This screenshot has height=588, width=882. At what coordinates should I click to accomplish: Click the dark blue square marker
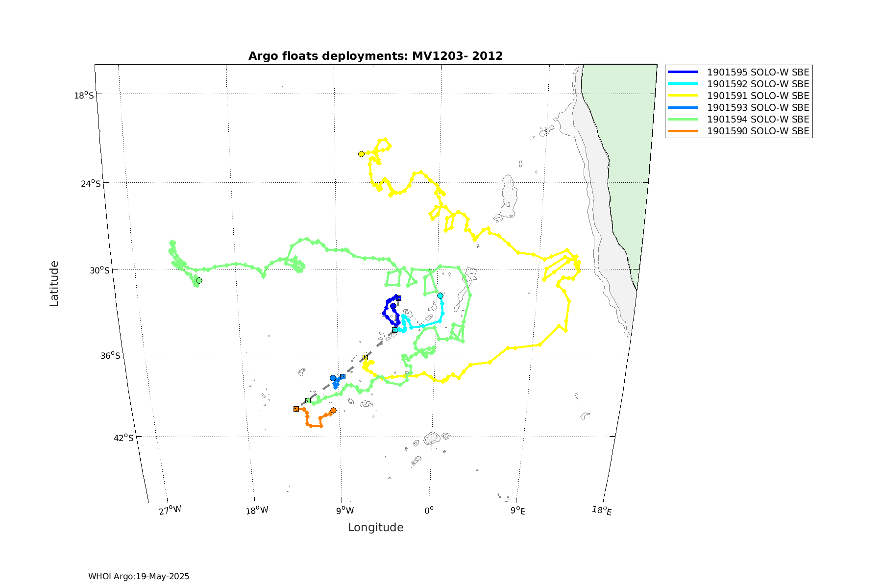399,298
